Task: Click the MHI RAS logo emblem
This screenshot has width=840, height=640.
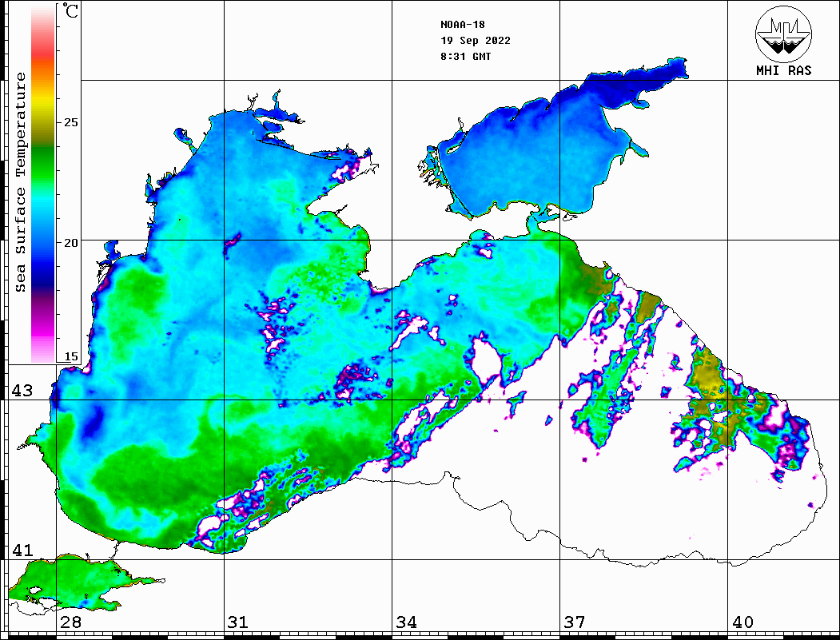Action: point(783,34)
